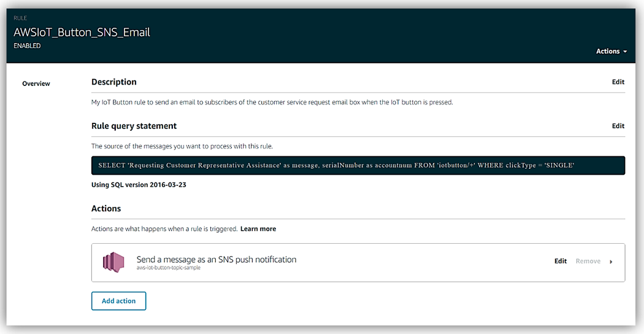Viewport: 644px width, 334px height.
Task: Remove the SNS push notification action
Action: (588, 262)
